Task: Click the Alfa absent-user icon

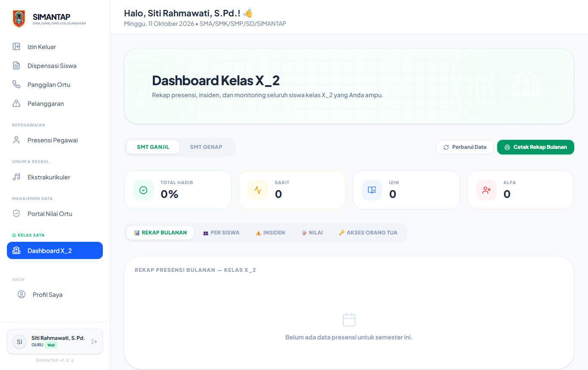Action: [486, 190]
